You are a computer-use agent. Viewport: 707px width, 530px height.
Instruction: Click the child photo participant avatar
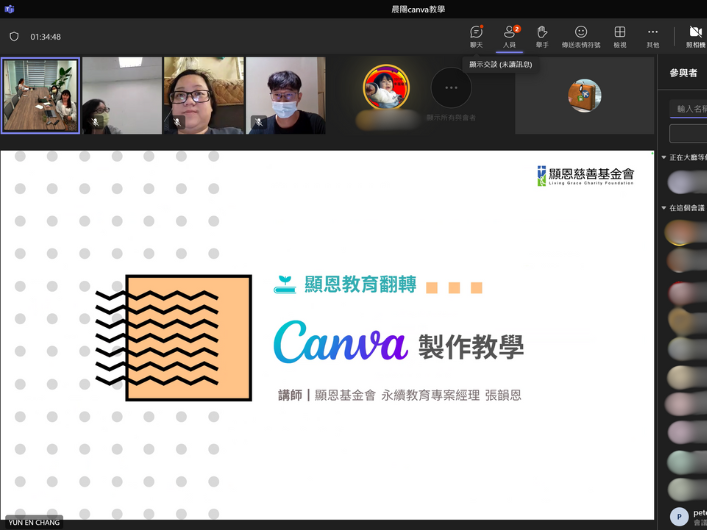[386, 87]
